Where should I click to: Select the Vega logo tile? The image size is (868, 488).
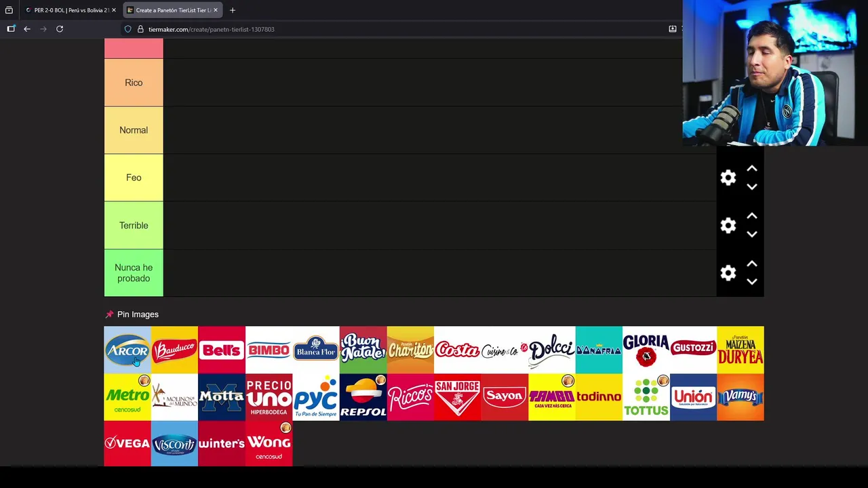coord(127,443)
